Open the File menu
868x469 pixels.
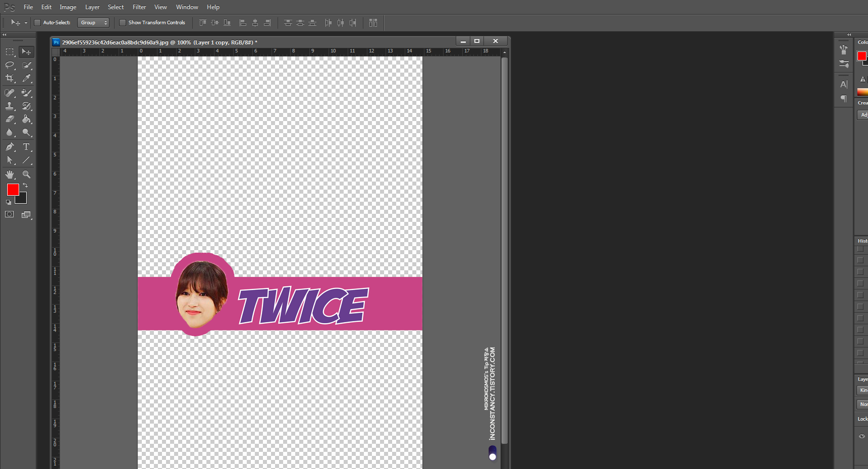pyautogui.click(x=28, y=7)
